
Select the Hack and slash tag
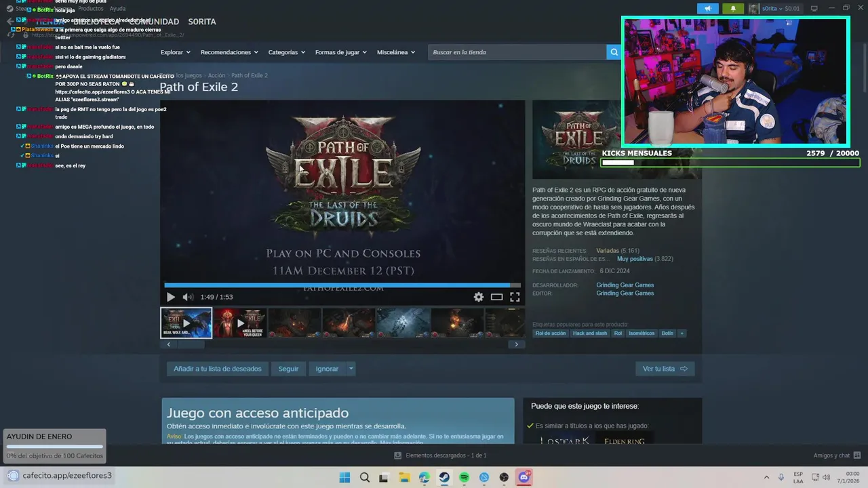point(589,333)
